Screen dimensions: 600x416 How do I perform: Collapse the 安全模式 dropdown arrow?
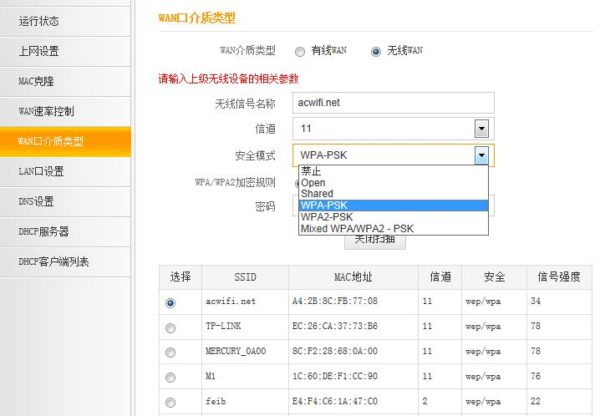(481, 155)
